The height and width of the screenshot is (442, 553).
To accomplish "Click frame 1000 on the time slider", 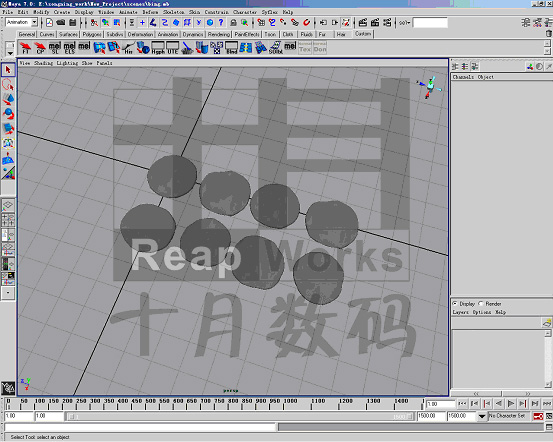I will [284, 404].
